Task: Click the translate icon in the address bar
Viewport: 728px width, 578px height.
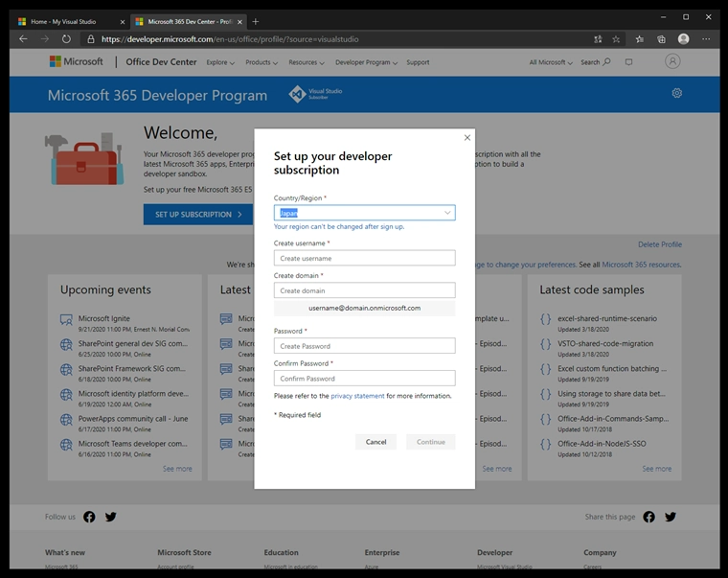Action: (x=598, y=39)
